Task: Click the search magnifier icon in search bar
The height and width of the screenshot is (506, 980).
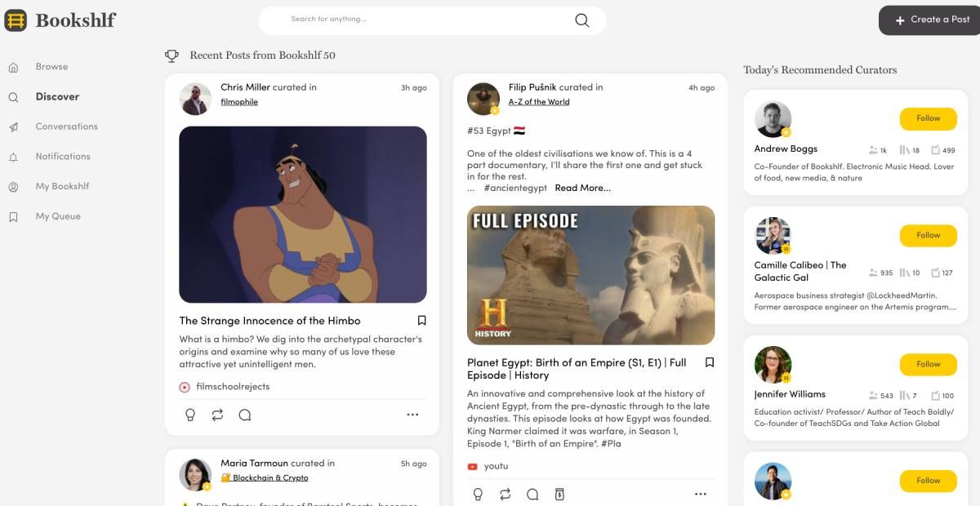Action: (x=581, y=20)
